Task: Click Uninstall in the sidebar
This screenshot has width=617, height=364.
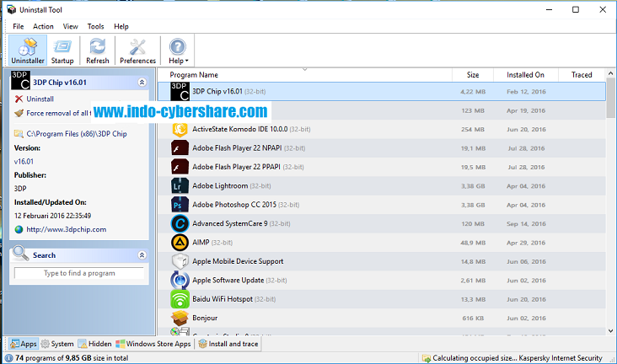Action: coord(40,99)
